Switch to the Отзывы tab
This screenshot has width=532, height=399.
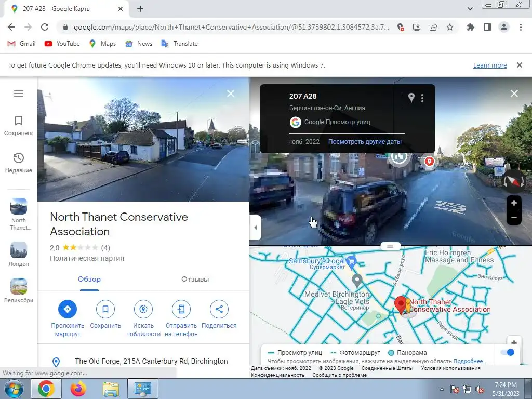point(195,279)
